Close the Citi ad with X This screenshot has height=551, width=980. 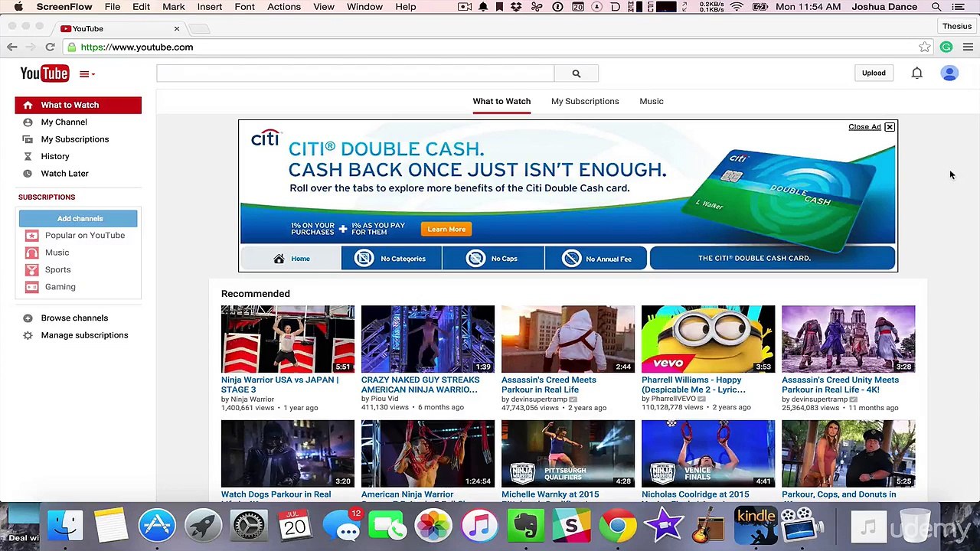pyautogui.click(x=890, y=127)
